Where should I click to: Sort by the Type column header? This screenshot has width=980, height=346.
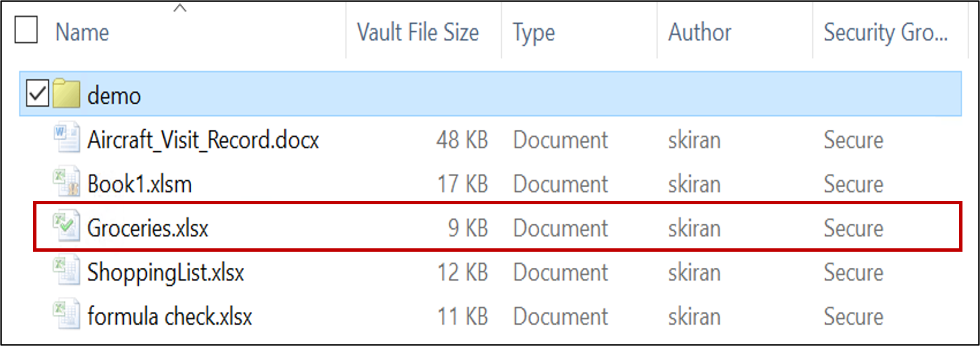pos(534,33)
